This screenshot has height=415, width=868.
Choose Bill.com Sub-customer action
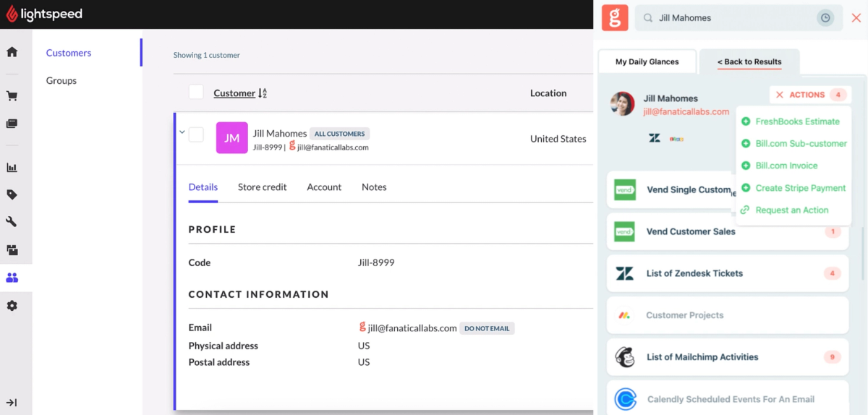coord(801,143)
